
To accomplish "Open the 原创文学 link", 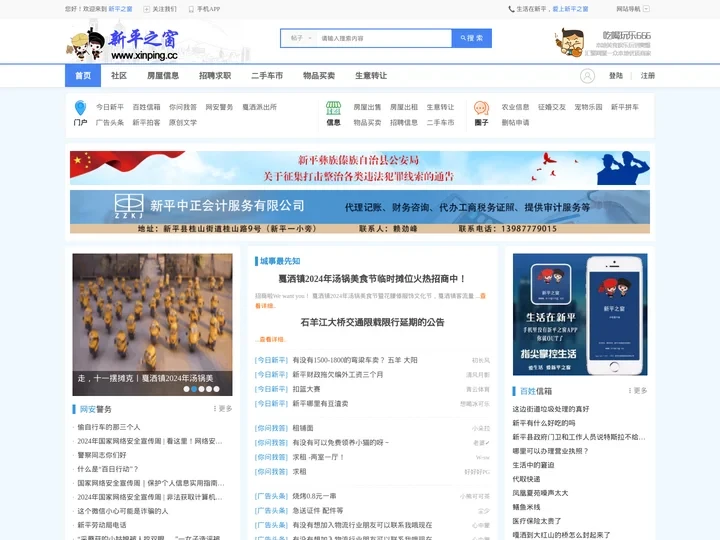I will click(183, 123).
